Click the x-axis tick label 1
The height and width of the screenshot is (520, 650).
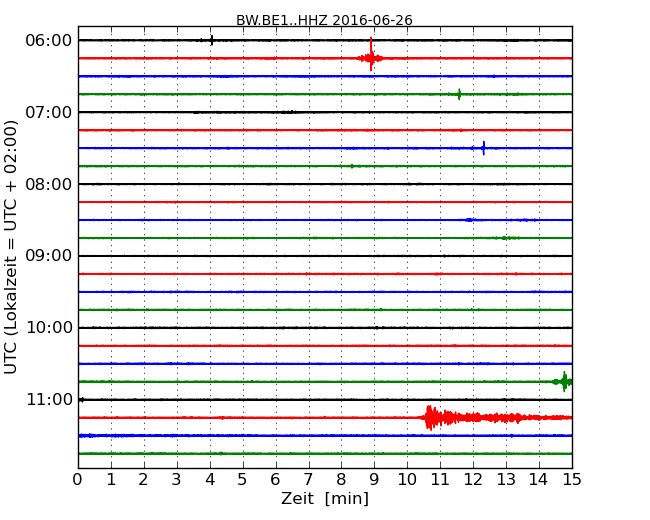pyautogui.click(x=111, y=480)
